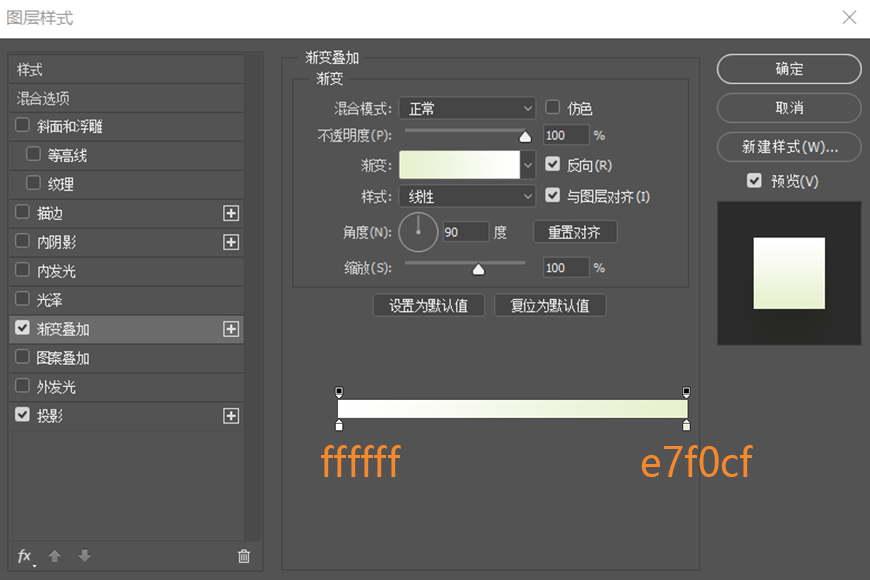
Task: Add another 投影 instance with its plus icon
Action: 231,414
